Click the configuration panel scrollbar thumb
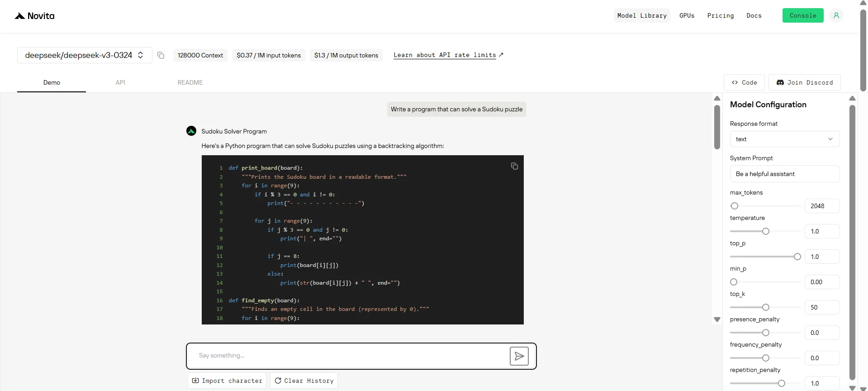The width and height of the screenshot is (868, 391). [x=852, y=242]
